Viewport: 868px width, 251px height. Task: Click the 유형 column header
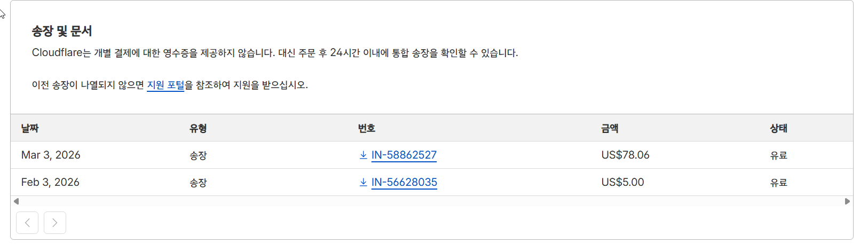click(198, 128)
